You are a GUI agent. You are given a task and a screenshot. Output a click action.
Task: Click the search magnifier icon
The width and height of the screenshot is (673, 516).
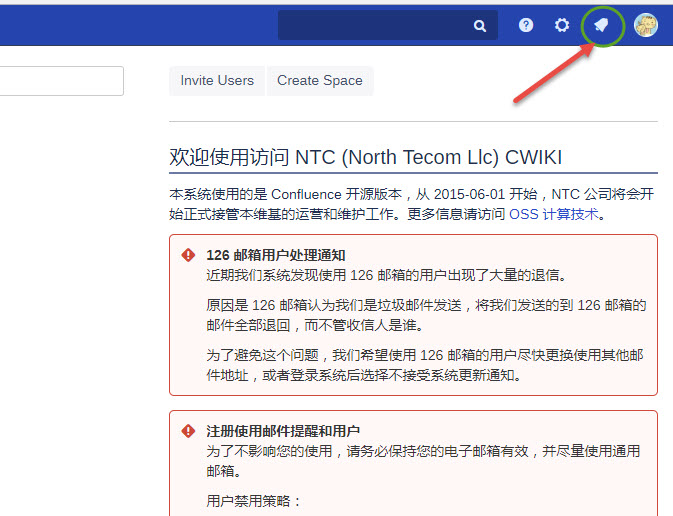pos(480,26)
